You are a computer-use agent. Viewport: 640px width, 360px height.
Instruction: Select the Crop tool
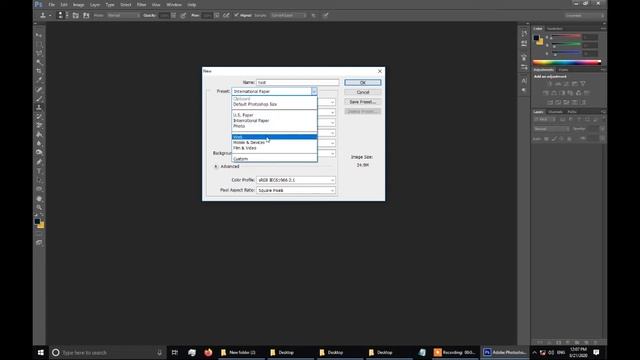point(39,71)
